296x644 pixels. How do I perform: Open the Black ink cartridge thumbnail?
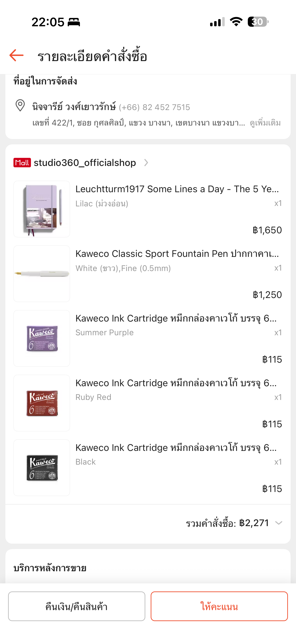click(x=42, y=468)
